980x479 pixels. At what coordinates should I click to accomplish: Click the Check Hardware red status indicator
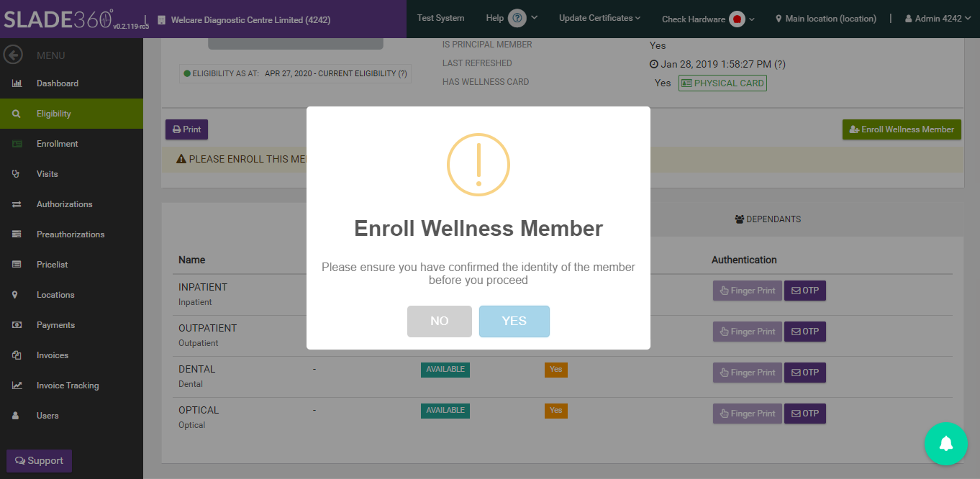click(737, 19)
